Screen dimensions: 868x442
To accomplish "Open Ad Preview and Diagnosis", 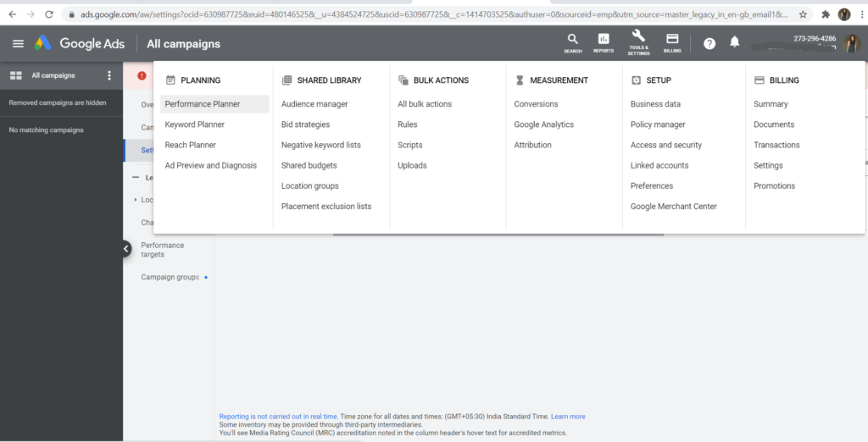I will click(x=210, y=165).
